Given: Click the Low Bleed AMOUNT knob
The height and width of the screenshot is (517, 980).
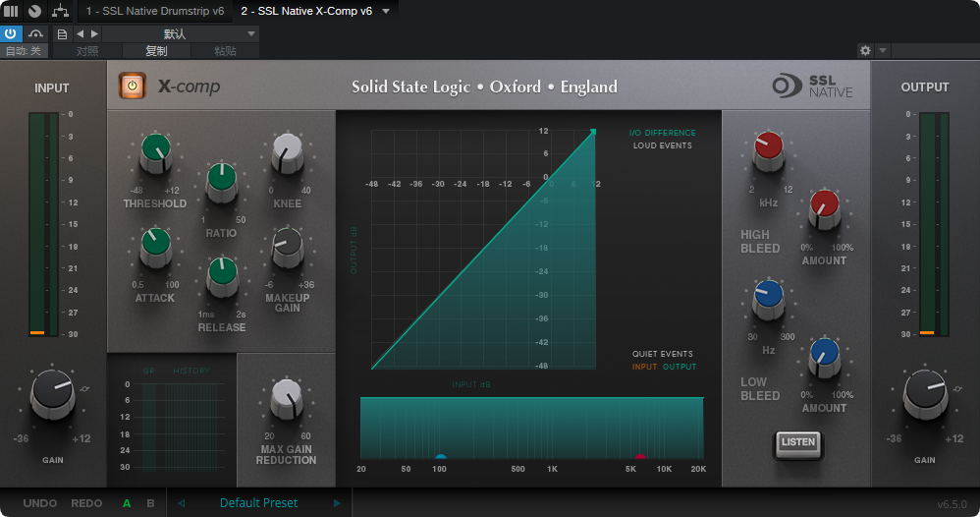Looking at the screenshot, I should point(825,358).
